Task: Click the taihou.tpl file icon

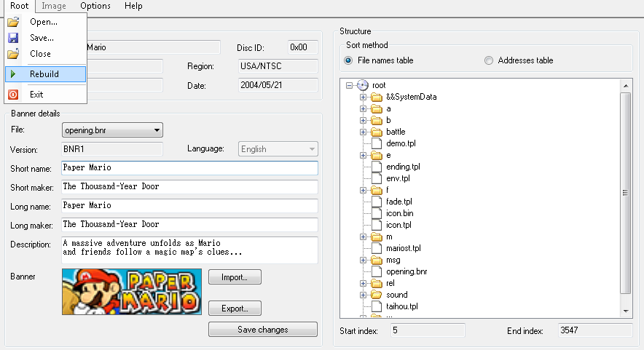Action: (x=377, y=306)
